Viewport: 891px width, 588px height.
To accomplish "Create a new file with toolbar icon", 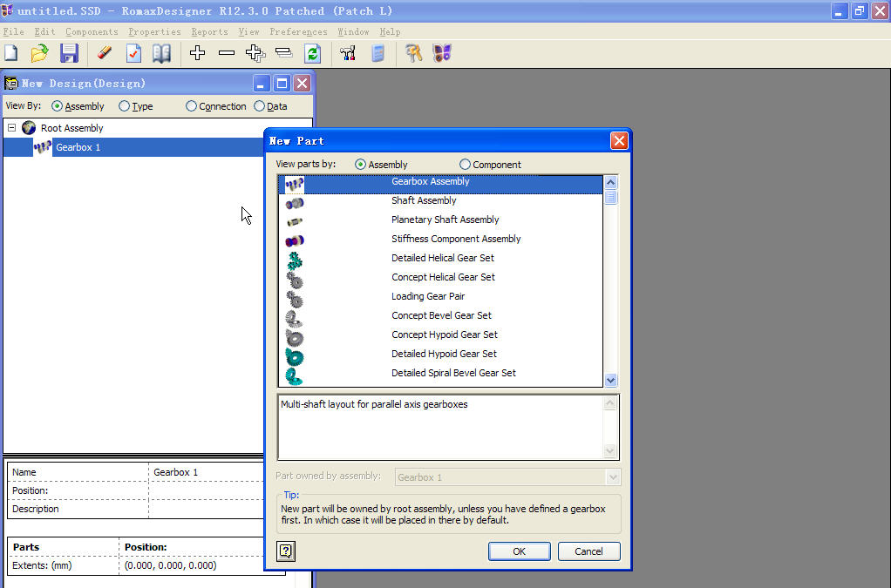I will click(x=11, y=53).
